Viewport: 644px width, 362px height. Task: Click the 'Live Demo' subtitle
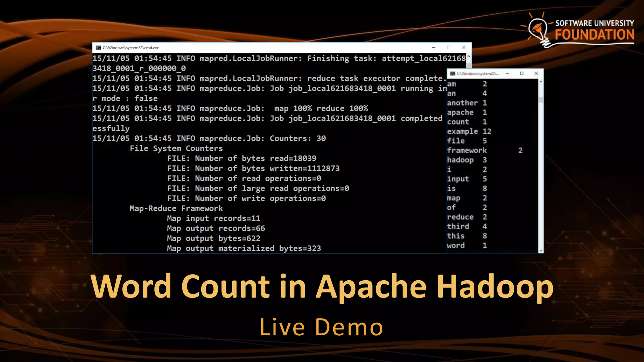[321, 327]
